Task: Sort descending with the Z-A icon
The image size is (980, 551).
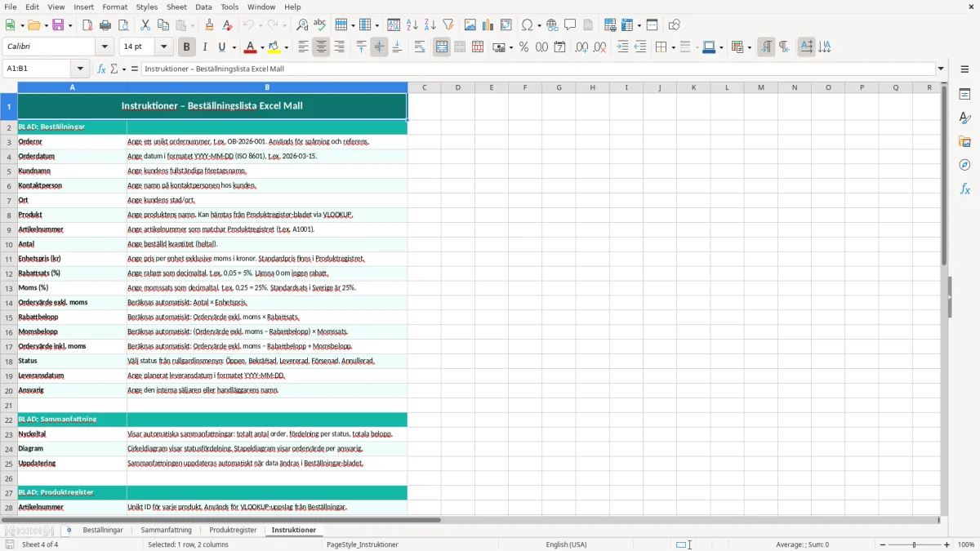Action: tap(430, 25)
